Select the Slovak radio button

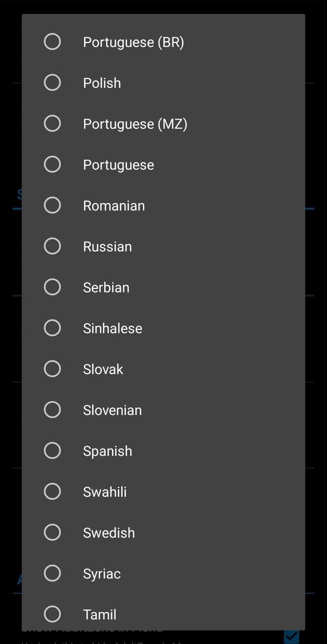52,369
